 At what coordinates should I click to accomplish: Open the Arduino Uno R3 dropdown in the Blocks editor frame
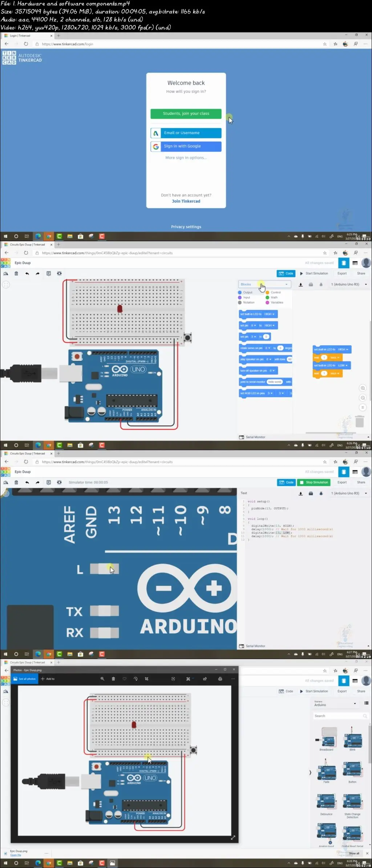point(349,284)
